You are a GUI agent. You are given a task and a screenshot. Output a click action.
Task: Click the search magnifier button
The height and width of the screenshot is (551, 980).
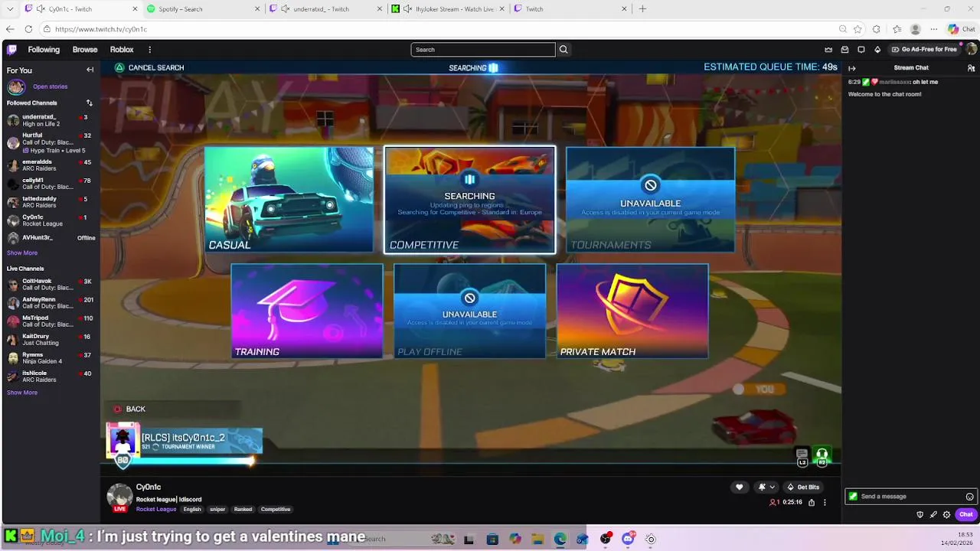pos(563,50)
